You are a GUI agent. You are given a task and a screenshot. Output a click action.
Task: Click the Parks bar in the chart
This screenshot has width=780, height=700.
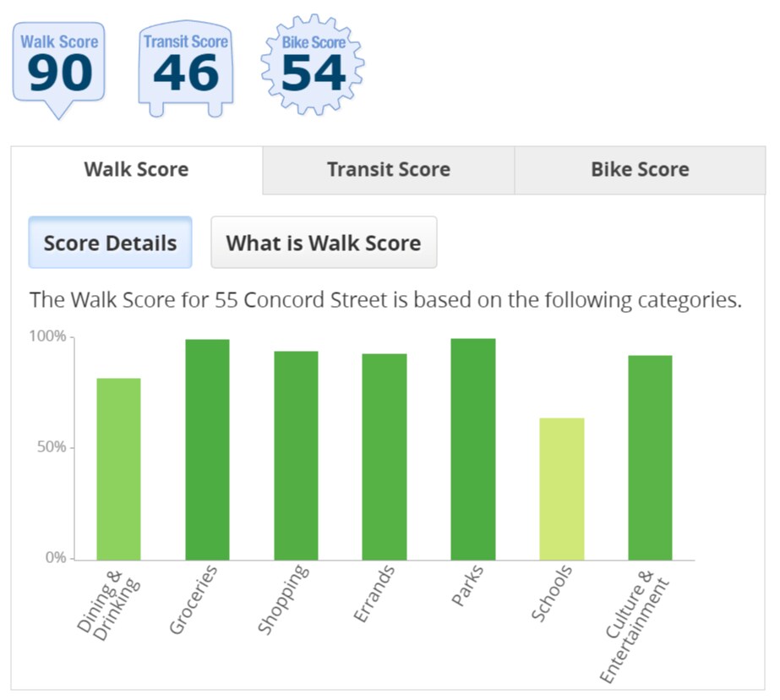click(x=473, y=449)
